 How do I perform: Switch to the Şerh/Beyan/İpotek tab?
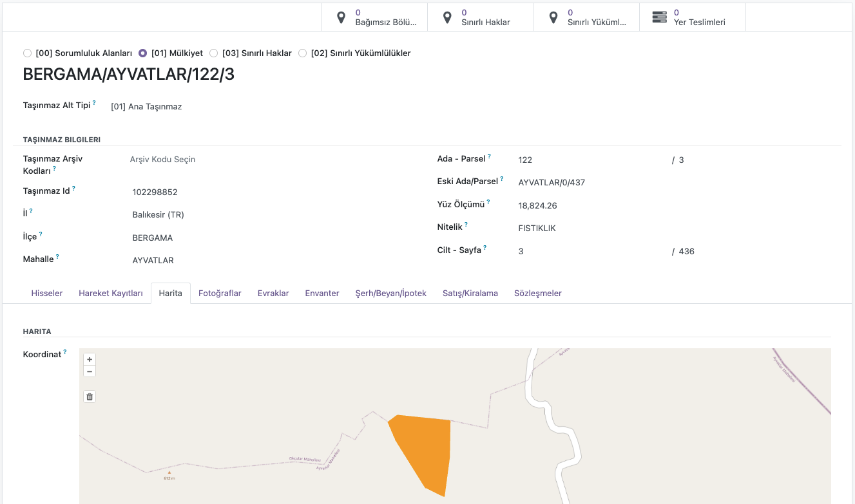390,294
